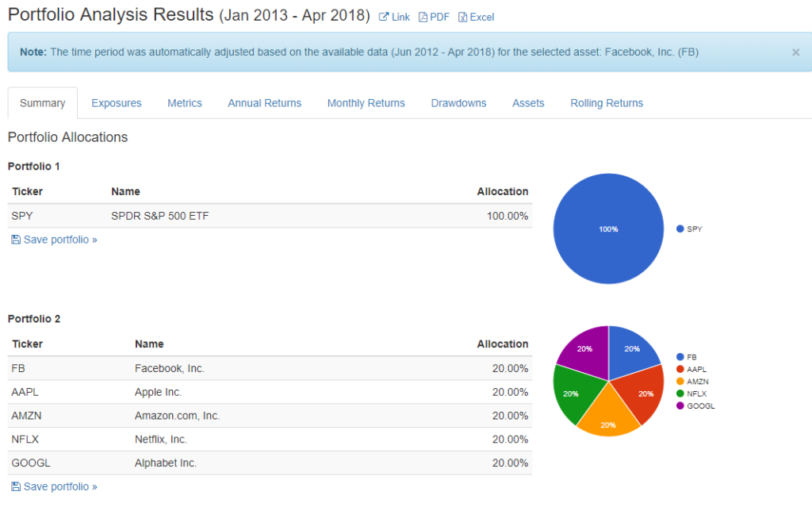Click the PDF document icon
The width and height of the screenshot is (812, 507).
[423, 17]
